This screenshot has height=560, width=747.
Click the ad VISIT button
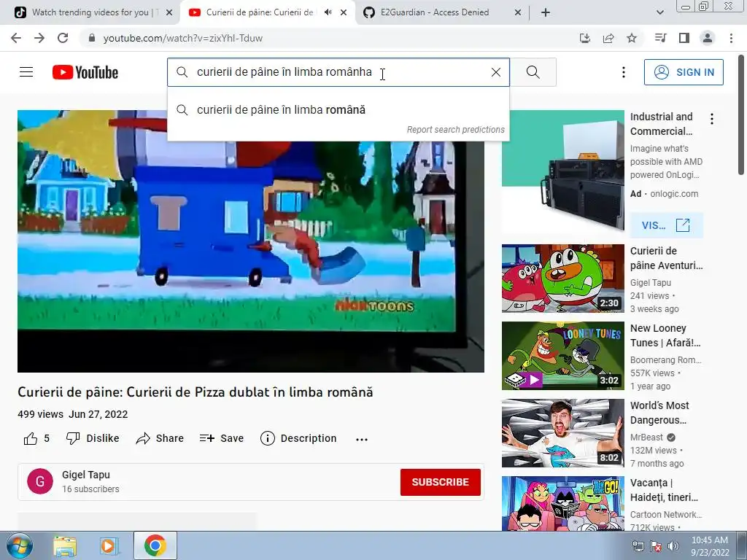[x=666, y=225]
